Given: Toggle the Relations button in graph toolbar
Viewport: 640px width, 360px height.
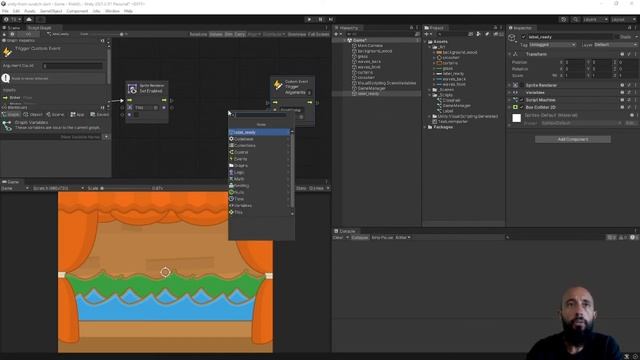Looking at the screenshot, I should coord(198,34).
